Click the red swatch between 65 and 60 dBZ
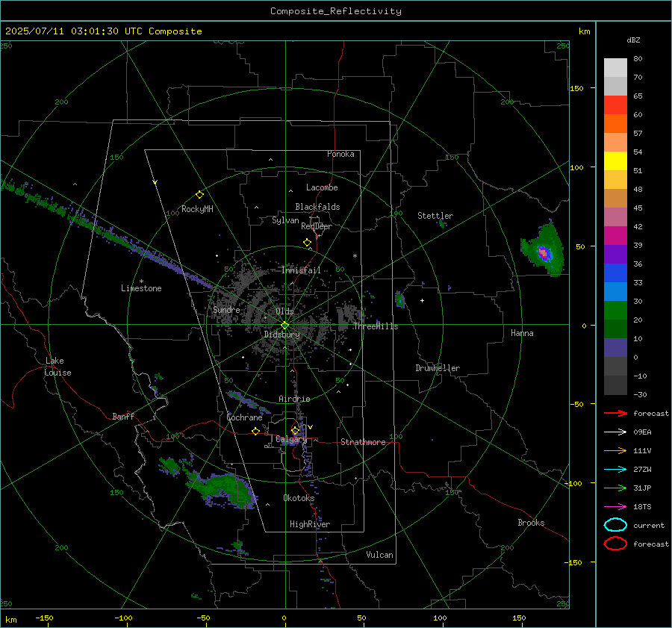This screenshot has height=628, width=672. click(x=615, y=105)
